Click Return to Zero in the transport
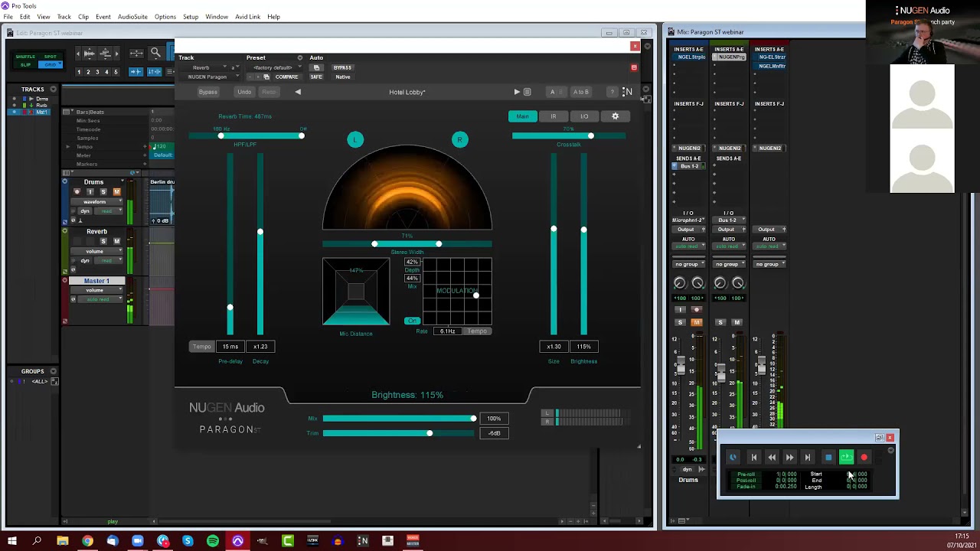This screenshot has width=980, height=551. coord(753,458)
